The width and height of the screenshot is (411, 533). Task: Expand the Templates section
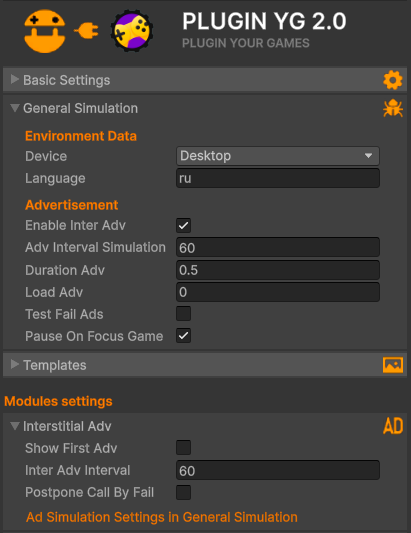[15, 364]
